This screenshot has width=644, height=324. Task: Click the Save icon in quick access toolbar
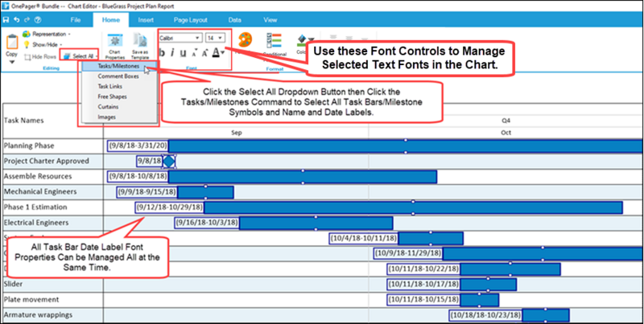pyautogui.click(x=6, y=19)
